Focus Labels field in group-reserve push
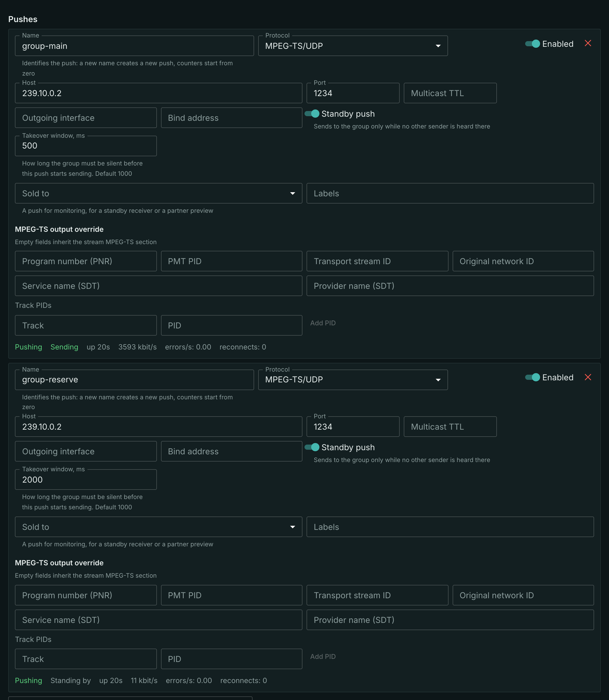 click(450, 527)
